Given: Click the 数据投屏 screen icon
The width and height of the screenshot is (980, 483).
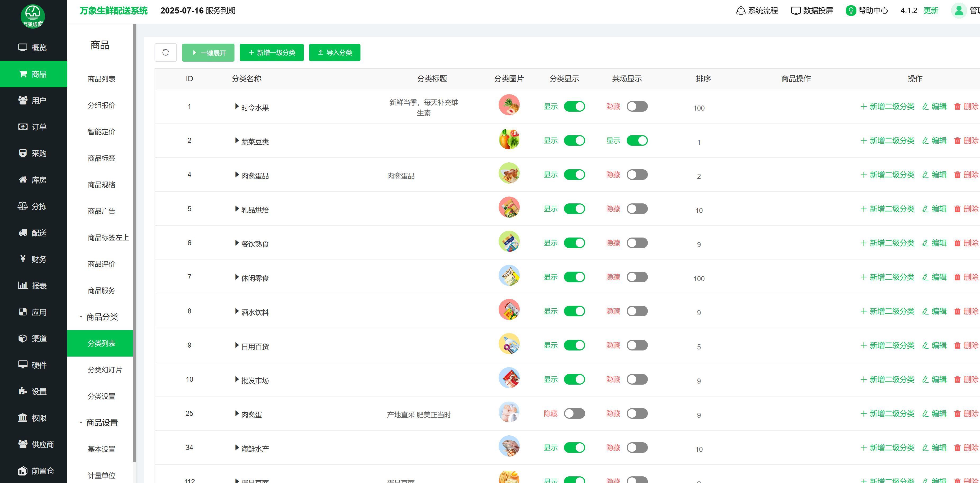Looking at the screenshot, I should click(796, 11).
